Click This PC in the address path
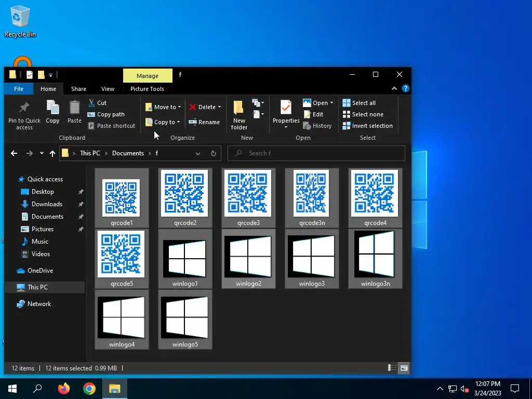The width and height of the screenshot is (532, 399). coord(90,153)
